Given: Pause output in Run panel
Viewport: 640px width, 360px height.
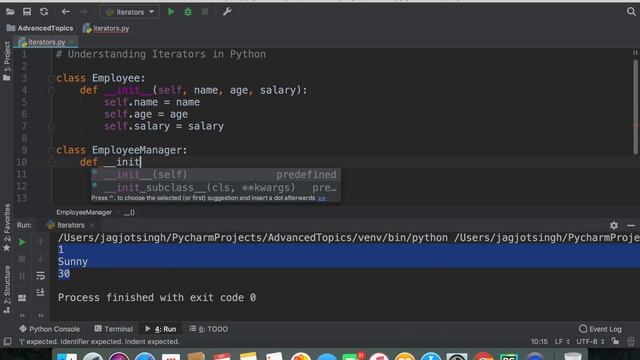Looking at the screenshot, I should (x=22, y=276).
